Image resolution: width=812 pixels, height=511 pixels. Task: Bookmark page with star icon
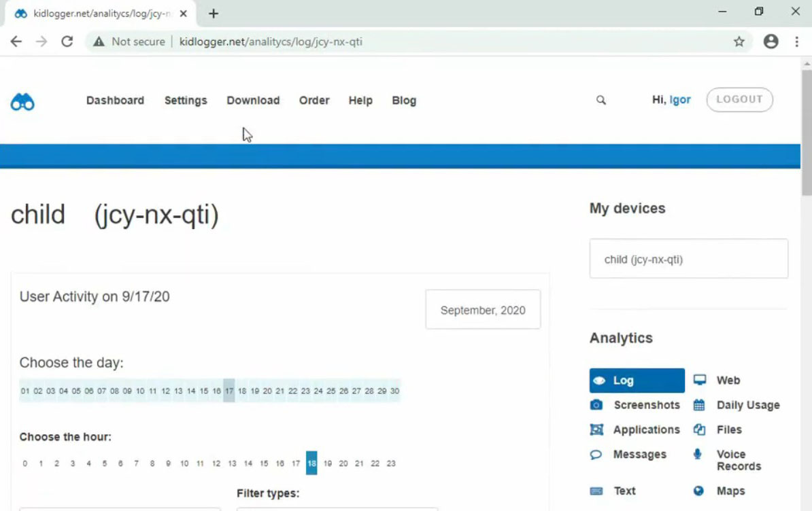tap(739, 42)
